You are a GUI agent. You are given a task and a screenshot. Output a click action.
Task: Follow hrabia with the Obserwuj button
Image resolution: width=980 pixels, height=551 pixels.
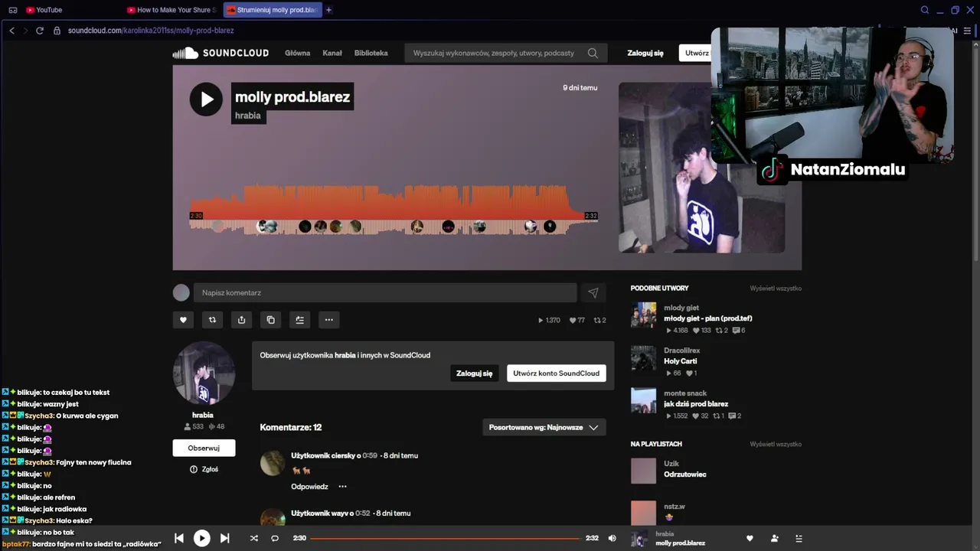pyautogui.click(x=204, y=448)
